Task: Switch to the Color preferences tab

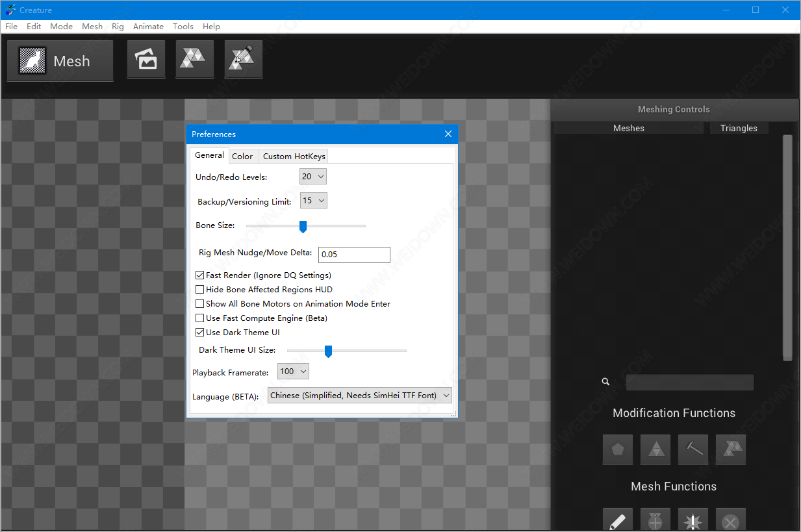Action: (x=242, y=157)
